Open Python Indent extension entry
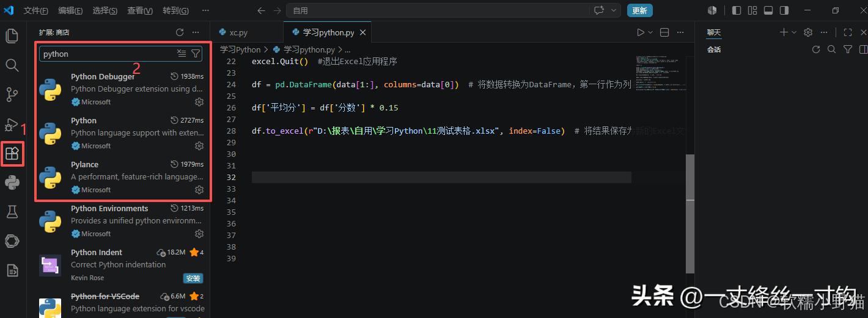 [x=120, y=265]
